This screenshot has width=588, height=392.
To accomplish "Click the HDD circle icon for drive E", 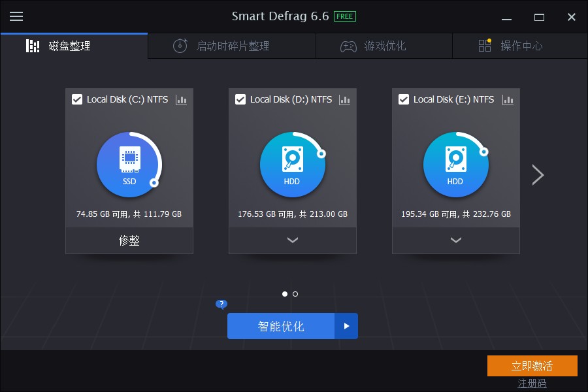I will coord(455,164).
